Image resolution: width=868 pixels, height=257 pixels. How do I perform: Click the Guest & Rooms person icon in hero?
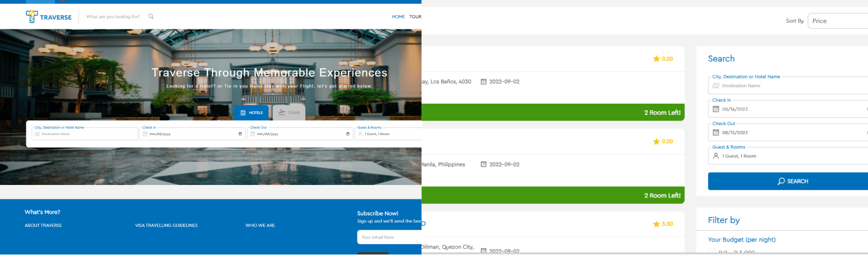(x=360, y=134)
